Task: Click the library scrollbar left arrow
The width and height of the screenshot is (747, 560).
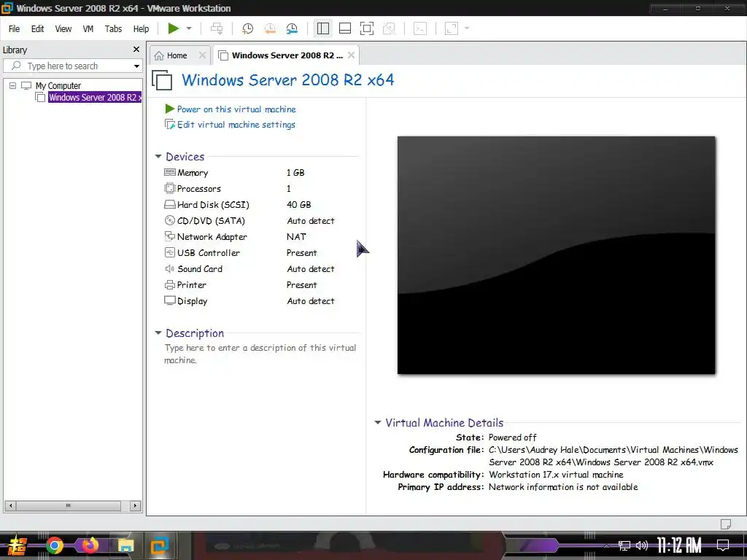Action: tap(10, 506)
